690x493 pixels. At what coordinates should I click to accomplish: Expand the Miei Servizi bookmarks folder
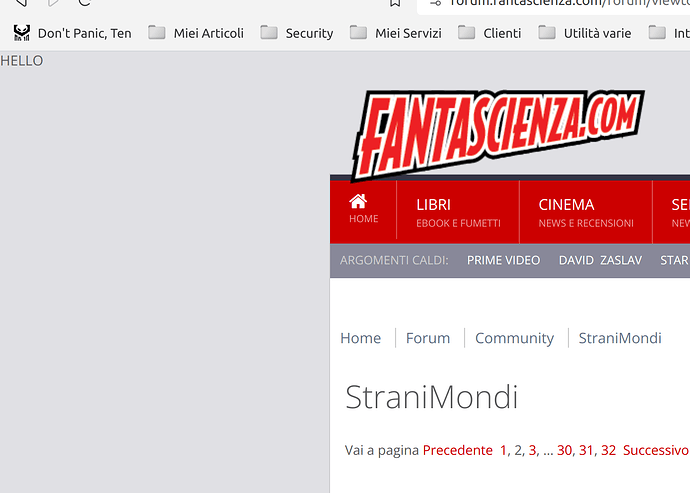pos(395,33)
